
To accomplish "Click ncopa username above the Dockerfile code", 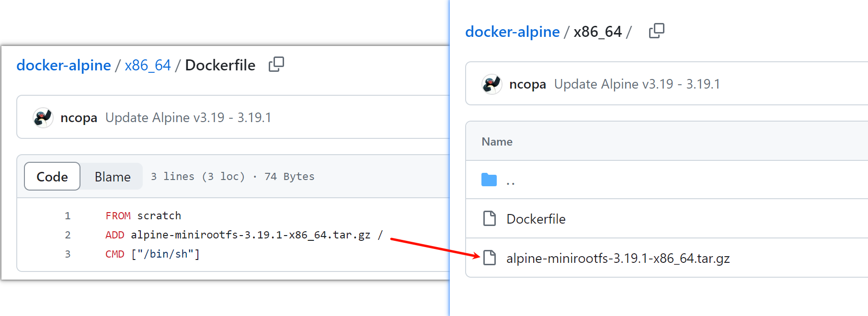I will point(79,118).
